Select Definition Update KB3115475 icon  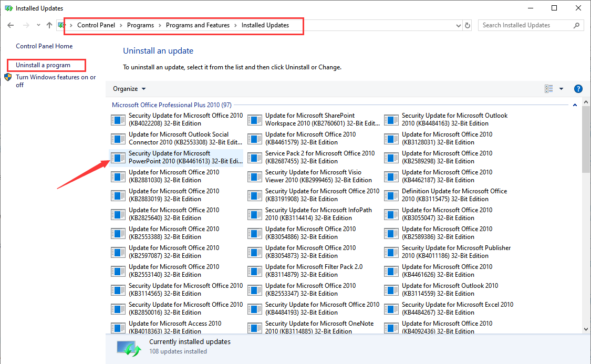coord(391,195)
